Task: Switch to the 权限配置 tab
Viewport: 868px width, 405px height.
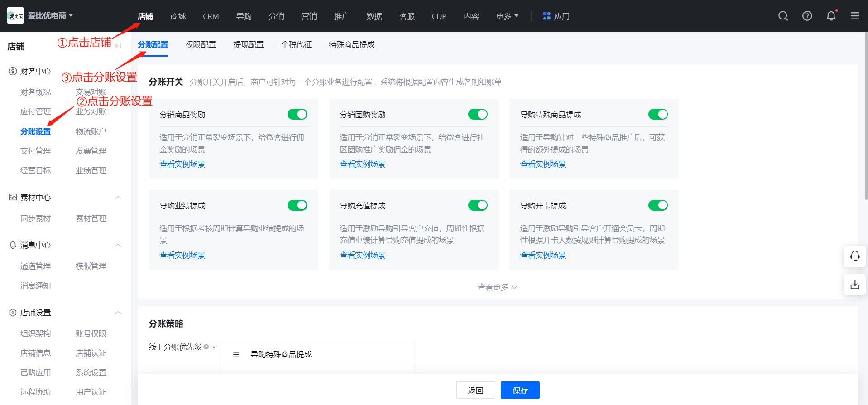Action: pos(201,44)
